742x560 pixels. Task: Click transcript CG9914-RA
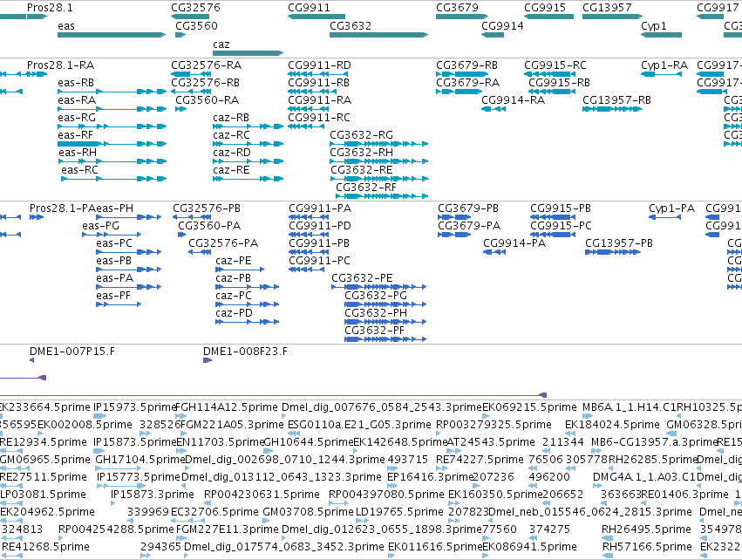[513, 100]
